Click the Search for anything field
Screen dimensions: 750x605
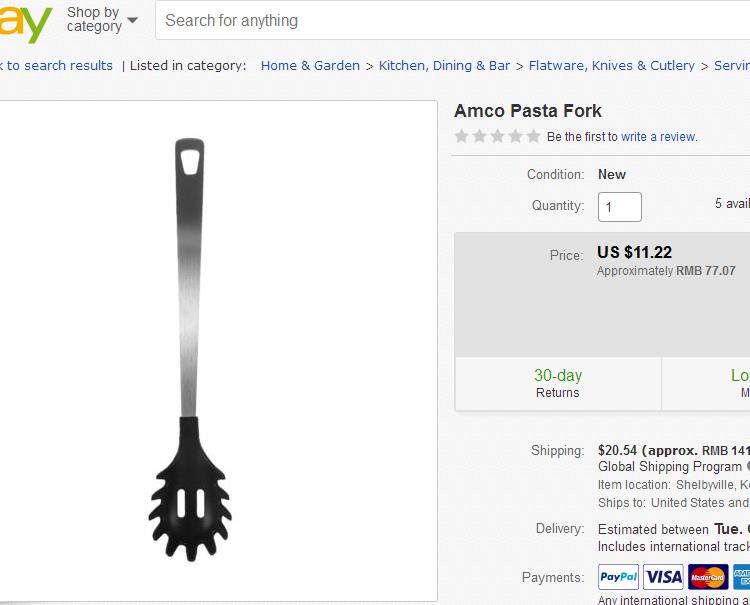coord(450,20)
